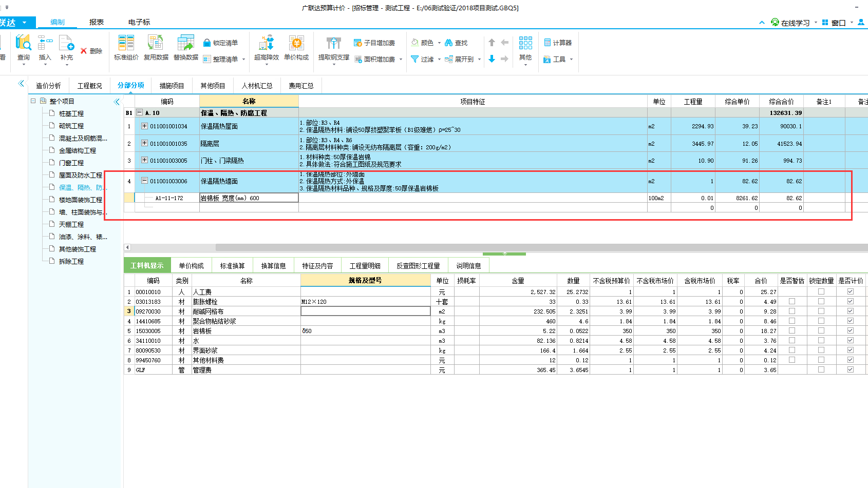The width and height of the screenshot is (868, 488).
Task: Select 拆除工程 in the project tree
Action: (71, 261)
